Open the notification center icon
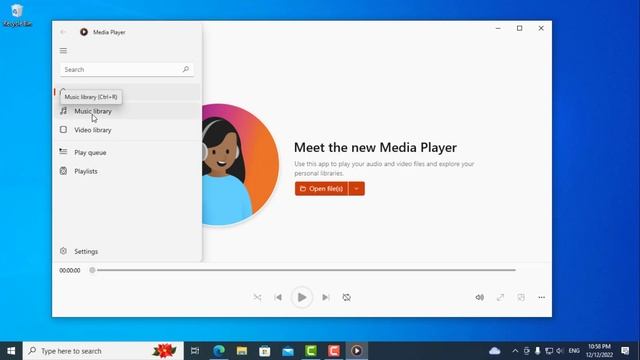 [625, 351]
